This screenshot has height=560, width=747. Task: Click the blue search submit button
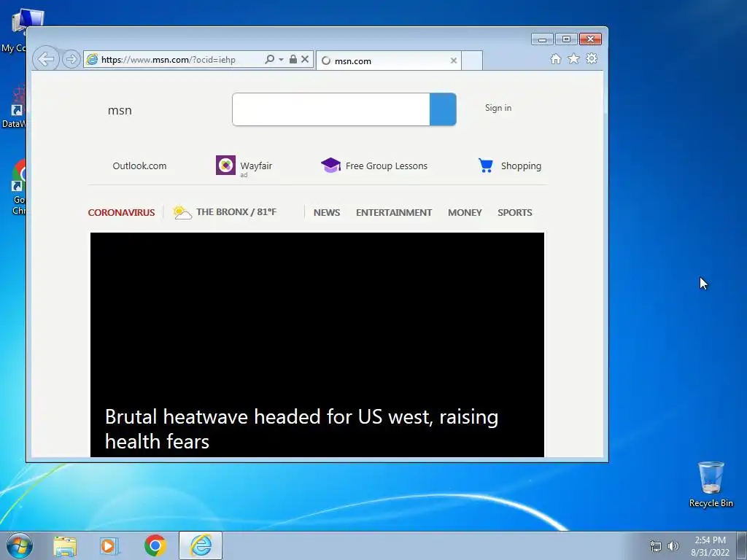(443, 109)
